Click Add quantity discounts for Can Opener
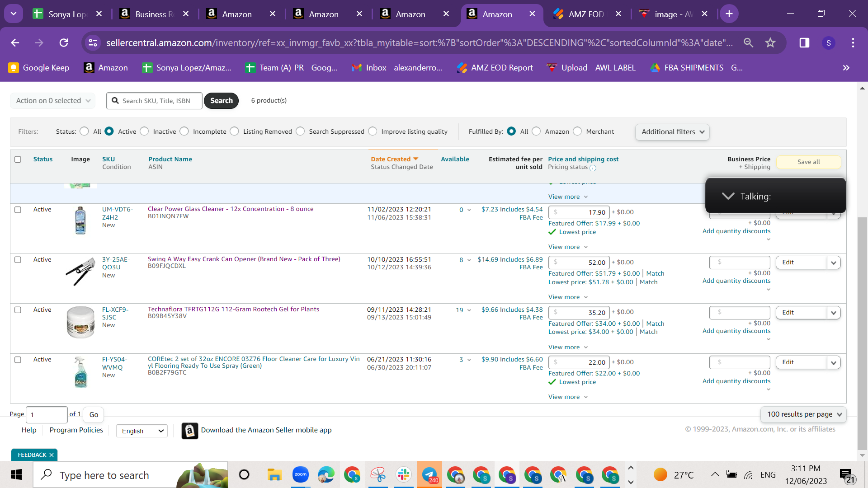Viewport: 868px width, 488px height. (x=736, y=281)
